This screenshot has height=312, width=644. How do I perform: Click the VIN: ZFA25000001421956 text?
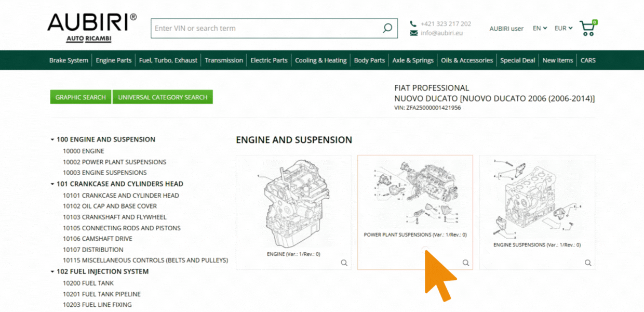427,108
